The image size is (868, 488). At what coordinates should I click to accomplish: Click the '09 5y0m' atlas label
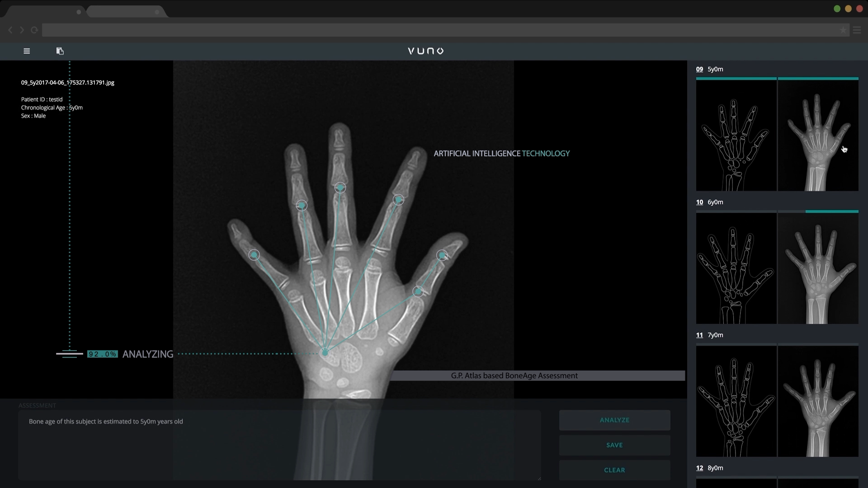click(x=710, y=69)
